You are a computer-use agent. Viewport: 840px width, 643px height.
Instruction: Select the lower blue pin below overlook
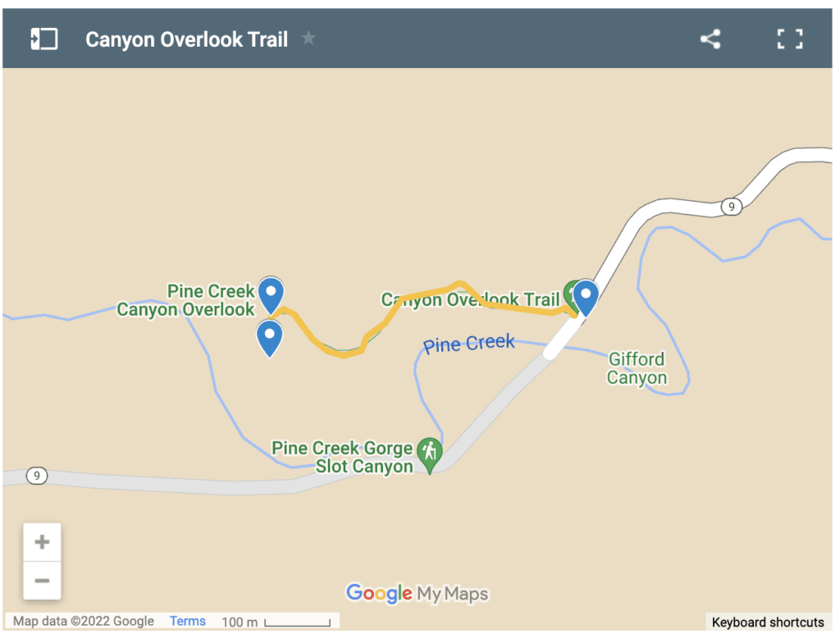(269, 339)
